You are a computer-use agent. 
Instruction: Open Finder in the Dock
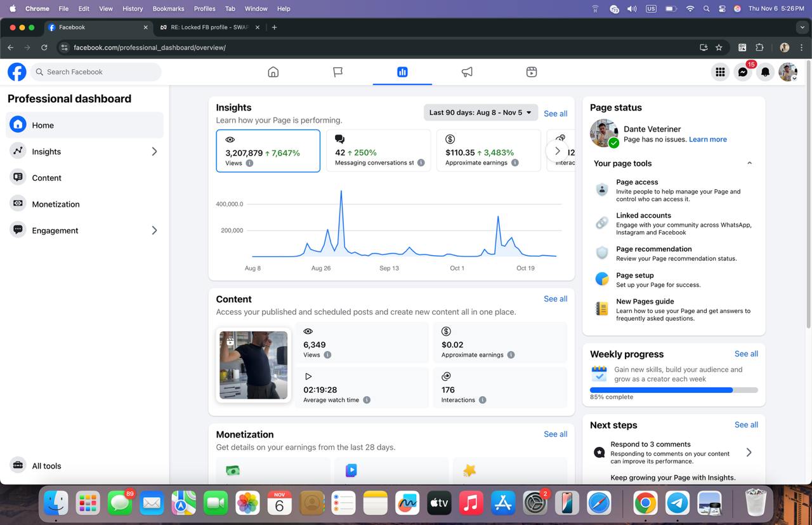(x=56, y=503)
